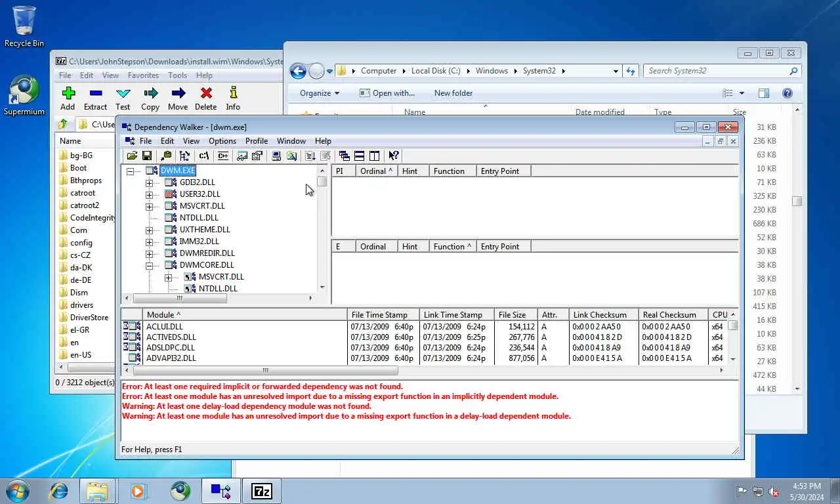Click the Explorer Back navigation button
The image size is (840, 504).
coord(298,71)
